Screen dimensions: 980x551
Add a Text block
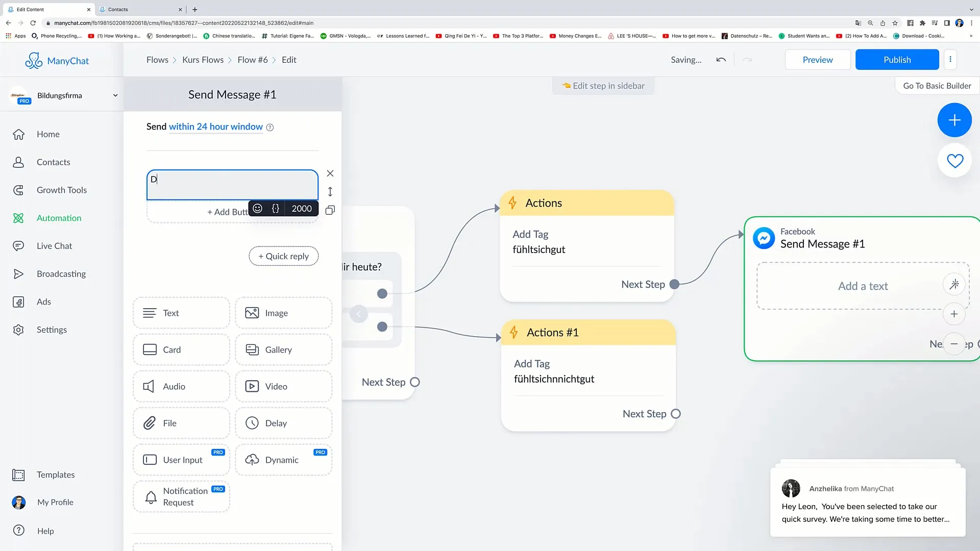(x=181, y=313)
